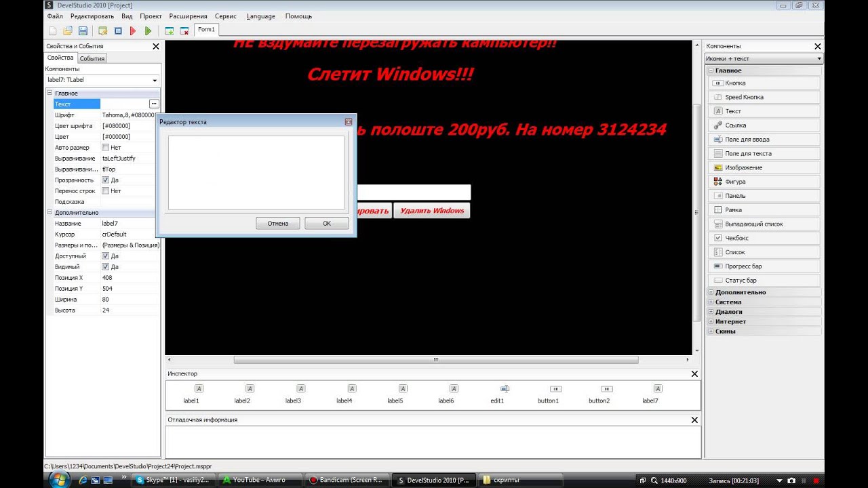Toggle Авто размер checkbox
This screenshot has height=488, width=868.
pos(106,147)
